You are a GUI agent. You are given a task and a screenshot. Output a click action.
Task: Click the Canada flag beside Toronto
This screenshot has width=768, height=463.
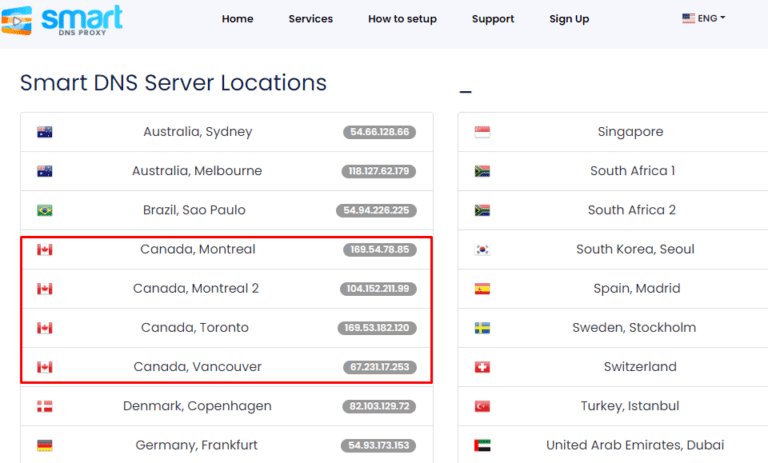pos(44,328)
